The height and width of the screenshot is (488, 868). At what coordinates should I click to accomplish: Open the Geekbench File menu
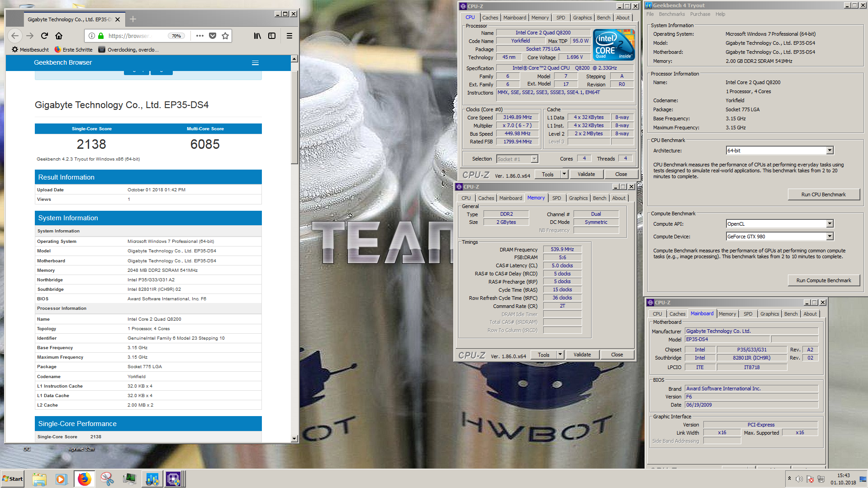(x=650, y=14)
